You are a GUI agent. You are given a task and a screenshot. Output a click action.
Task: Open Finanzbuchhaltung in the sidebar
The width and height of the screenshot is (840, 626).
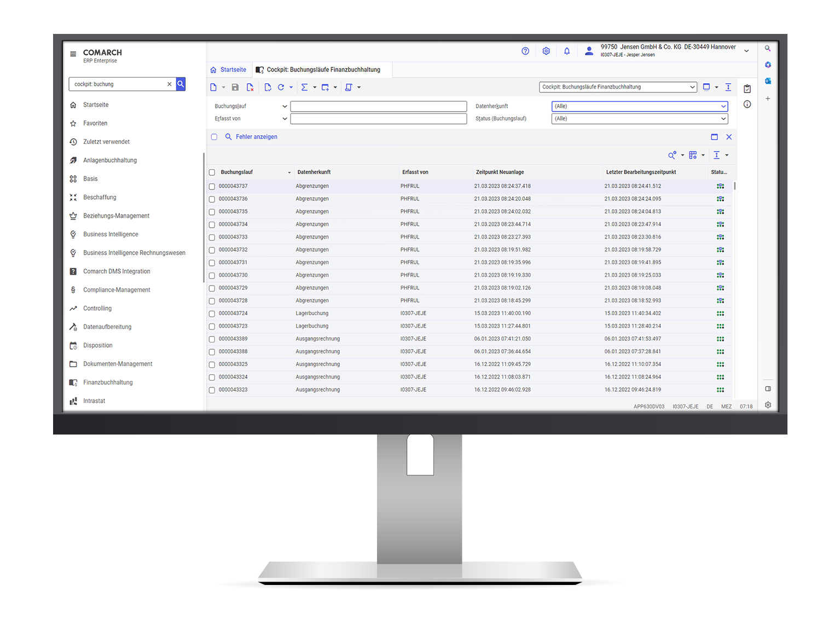tap(108, 383)
